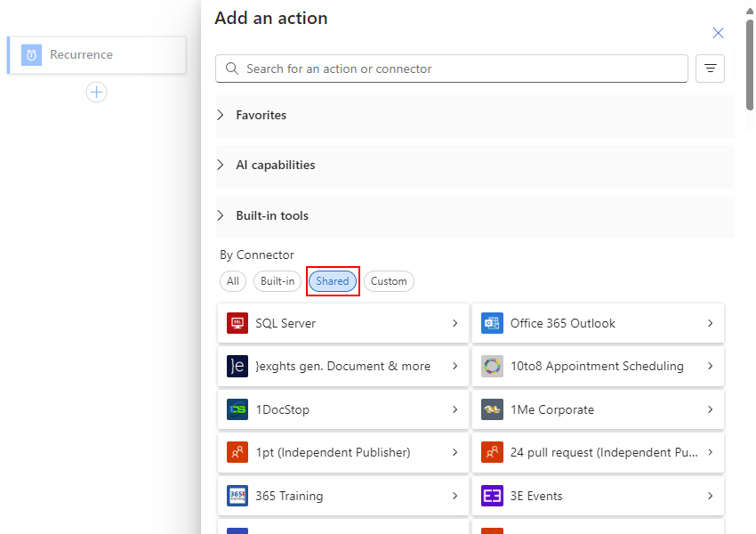Close the Add an action panel
Screen dimensions: 756x534
719,33
